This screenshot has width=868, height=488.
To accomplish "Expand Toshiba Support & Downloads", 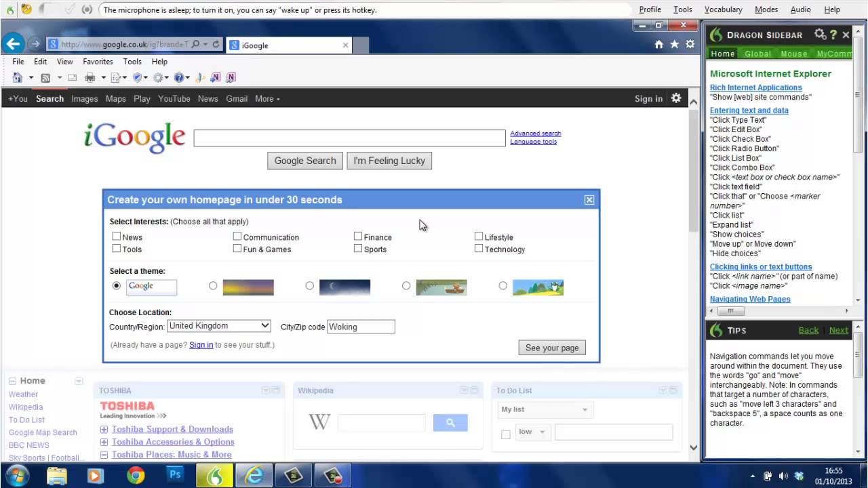I will 104,429.
